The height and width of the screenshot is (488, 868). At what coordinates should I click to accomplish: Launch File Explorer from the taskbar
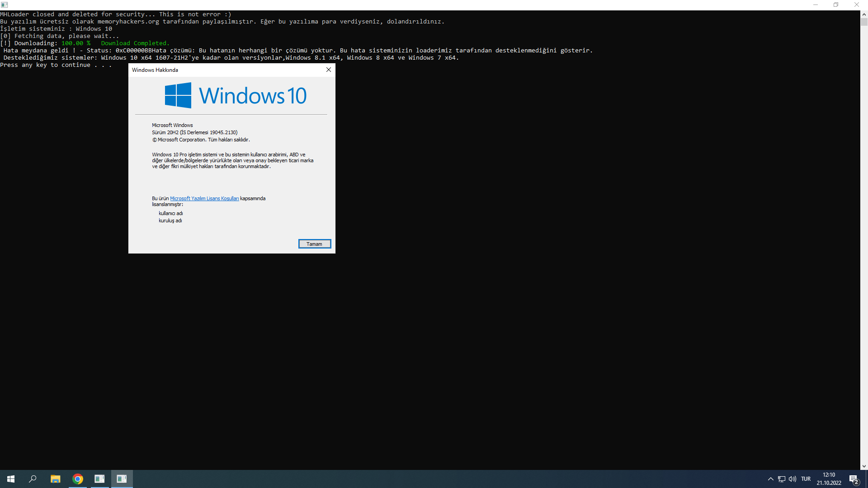(x=55, y=479)
